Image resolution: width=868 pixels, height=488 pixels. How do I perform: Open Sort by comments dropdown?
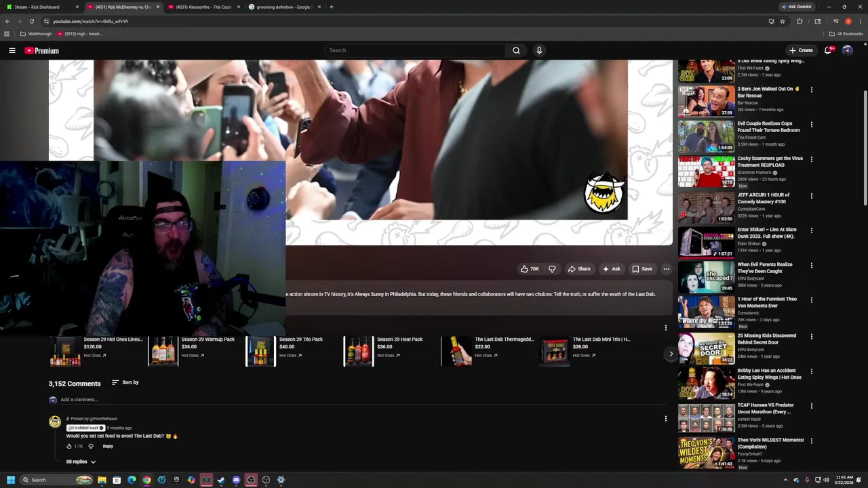tap(125, 382)
